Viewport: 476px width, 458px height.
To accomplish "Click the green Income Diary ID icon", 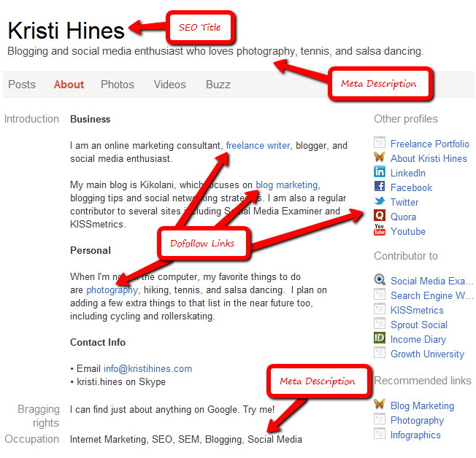I will (x=380, y=338).
